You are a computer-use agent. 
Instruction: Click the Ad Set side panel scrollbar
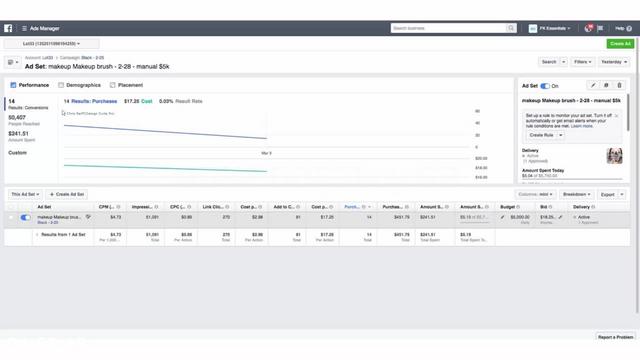tap(628, 112)
